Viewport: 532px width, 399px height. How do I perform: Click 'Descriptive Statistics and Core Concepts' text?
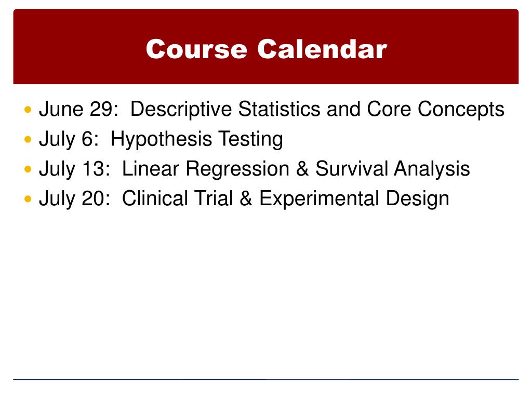(x=317, y=109)
